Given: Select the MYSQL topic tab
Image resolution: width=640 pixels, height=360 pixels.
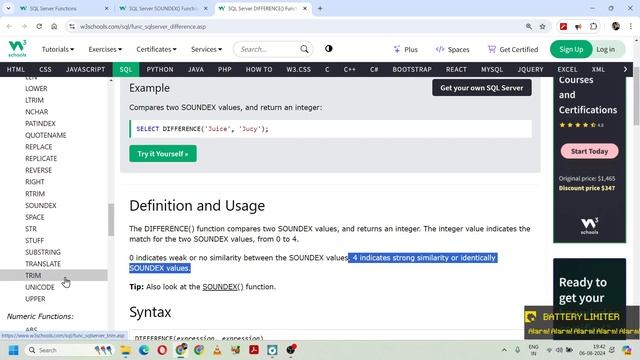Looking at the screenshot, I should click(492, 69).
